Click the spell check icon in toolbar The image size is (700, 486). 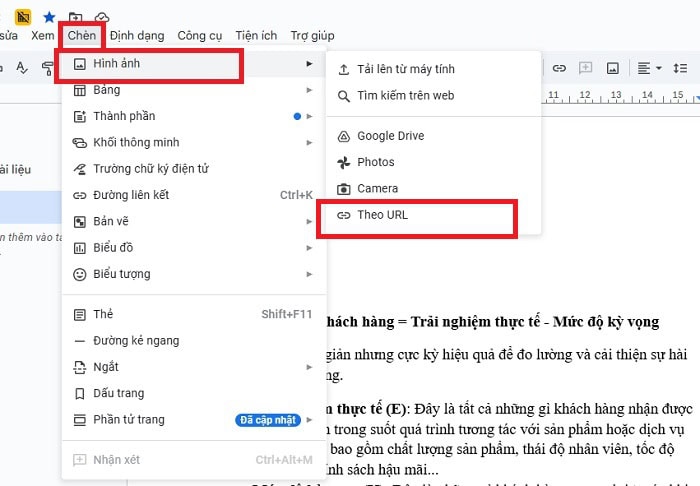[x=22, y=68]
